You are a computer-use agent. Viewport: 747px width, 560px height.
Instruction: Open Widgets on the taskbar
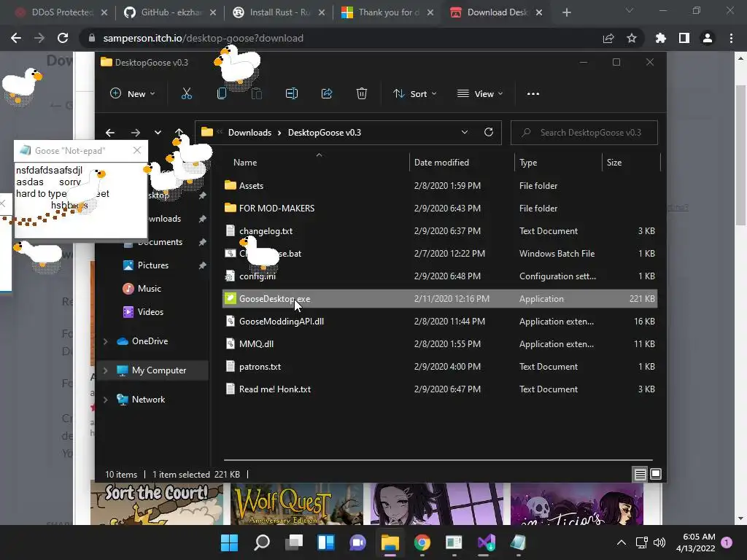pos(326,542)
